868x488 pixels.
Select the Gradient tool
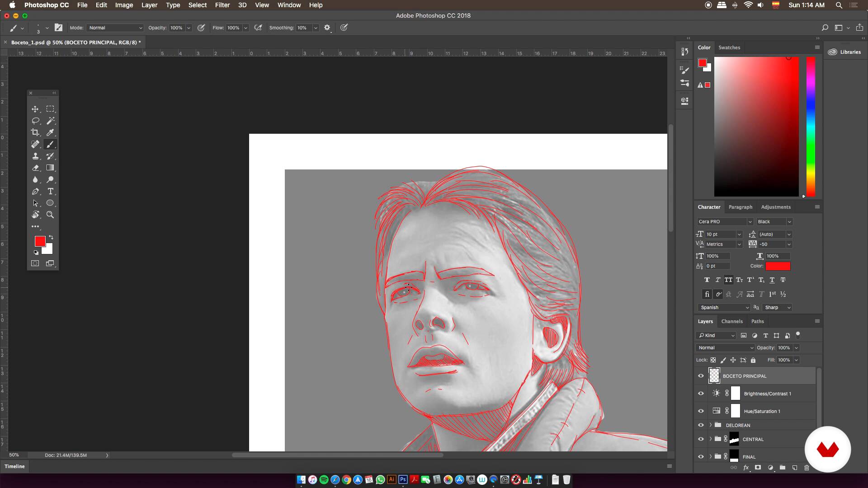[x=50, y=168]
